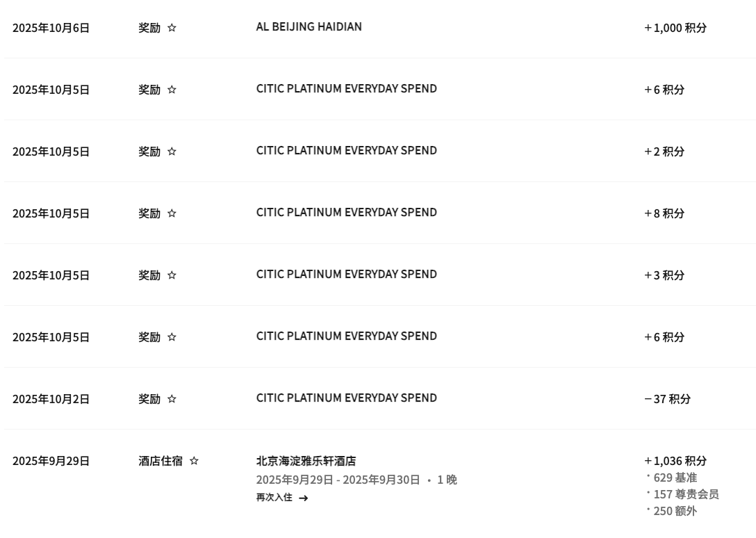Click star icon on the +3 积分 row
Viewport: 756px width, 538px height.
click(x=172, y=275)
